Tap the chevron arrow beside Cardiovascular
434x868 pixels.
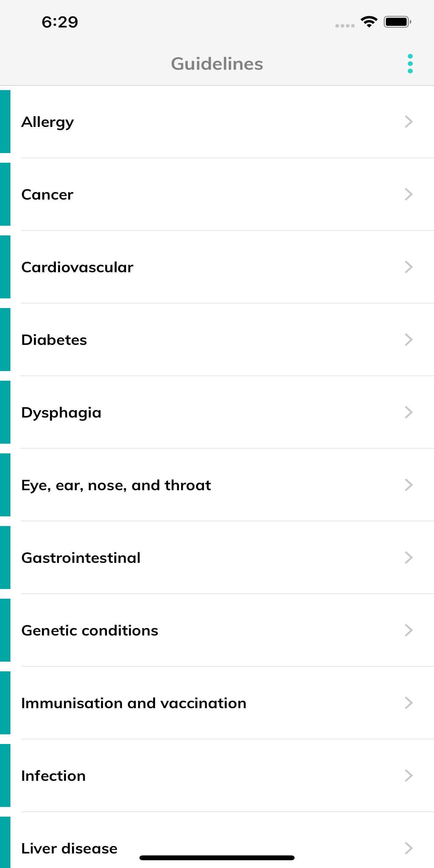pyautogui.click(x=408, y=267)
